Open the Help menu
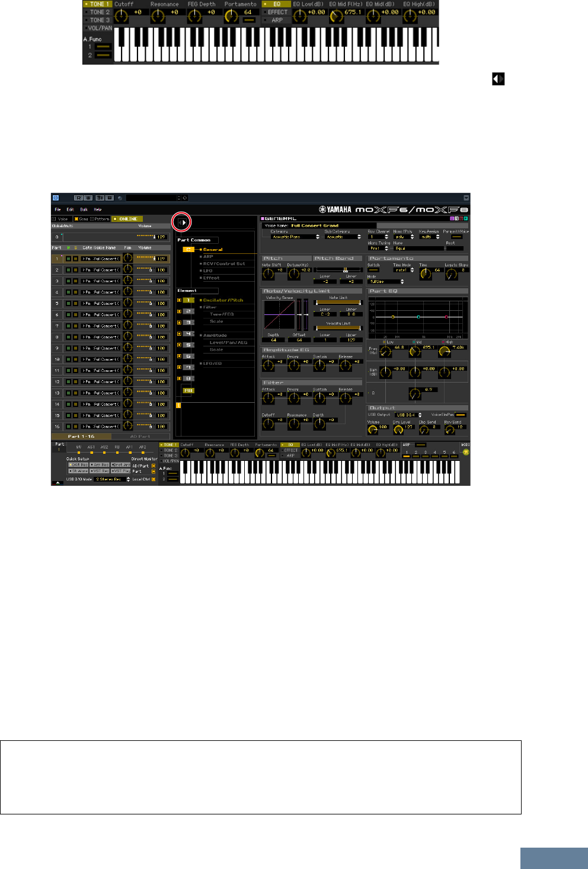 (x=98, y=209)
